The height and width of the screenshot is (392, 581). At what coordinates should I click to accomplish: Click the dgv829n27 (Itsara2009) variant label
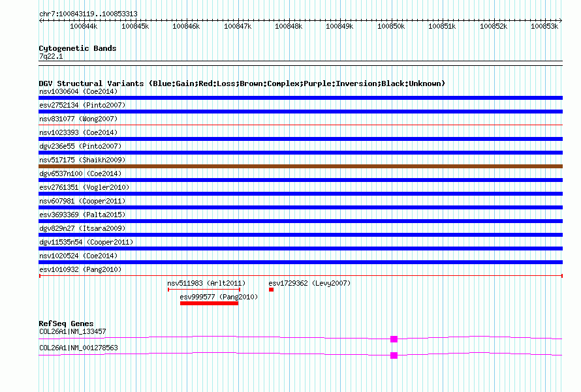pos(82,228)
